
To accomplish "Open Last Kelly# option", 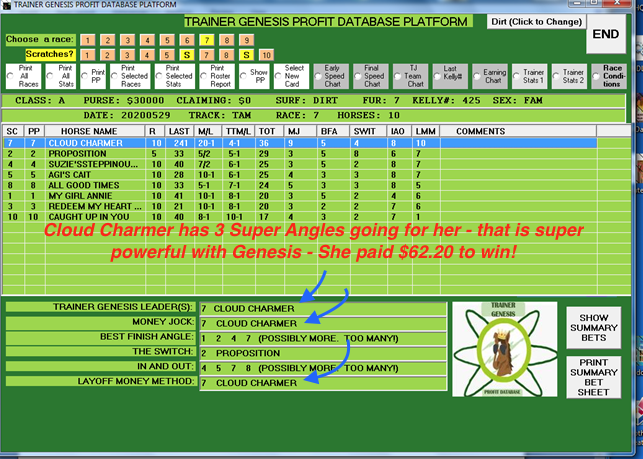I will pyautogui.click(x=450, y=76).
